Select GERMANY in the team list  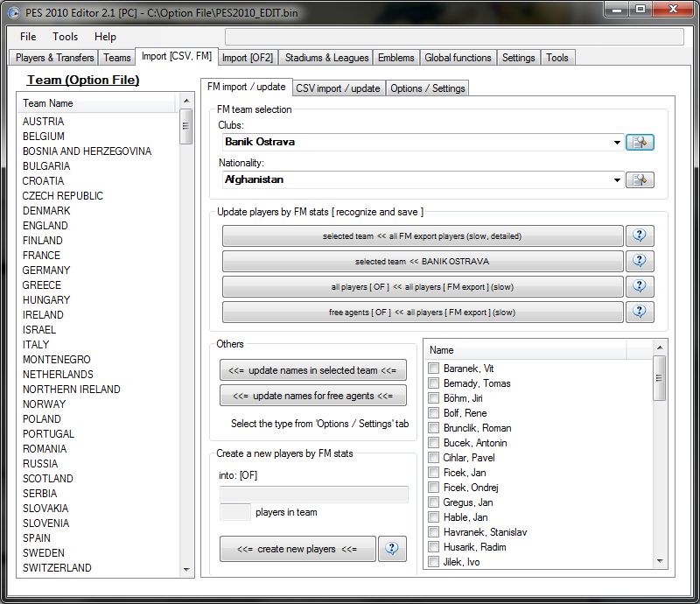click(46, 270)
